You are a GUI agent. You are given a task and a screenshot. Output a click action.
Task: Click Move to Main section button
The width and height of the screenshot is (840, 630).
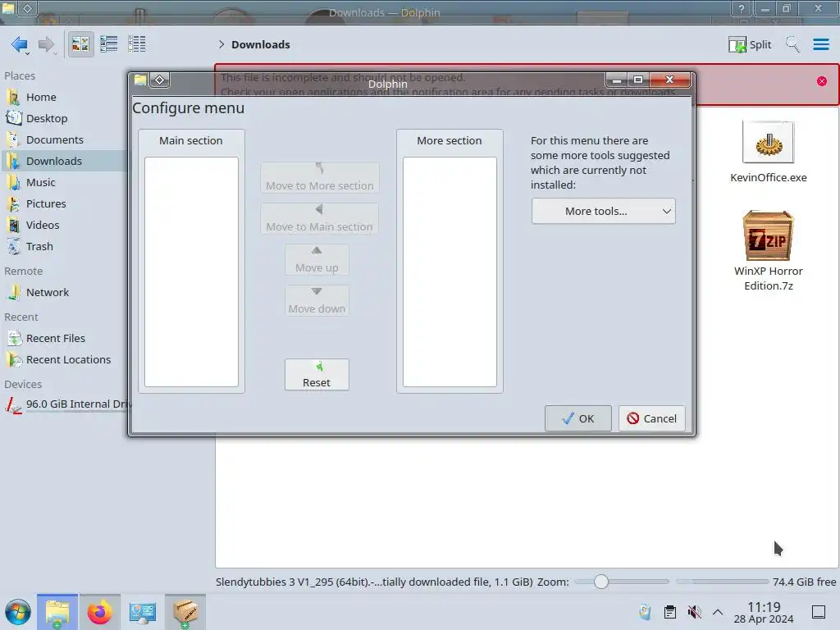click(x=320, y=218)
